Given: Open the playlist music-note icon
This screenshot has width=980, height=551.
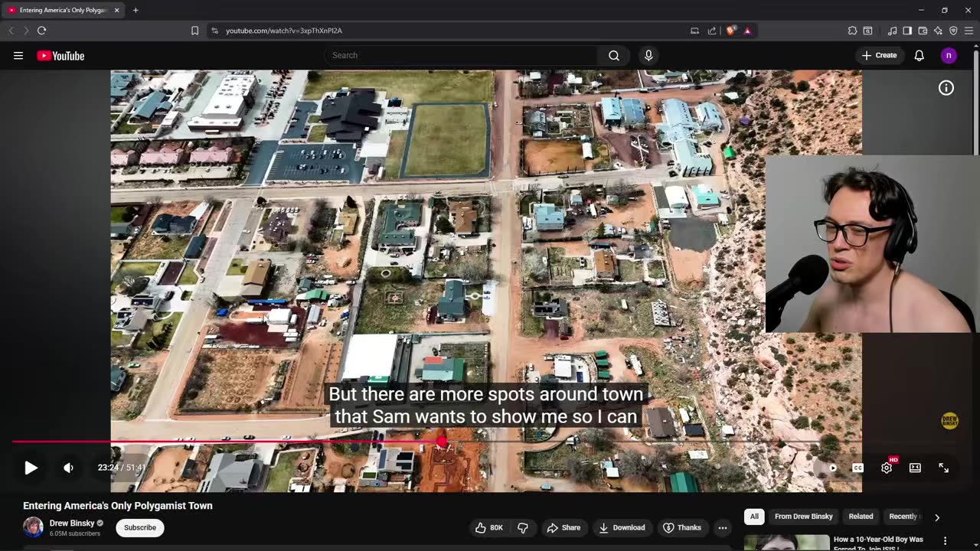Looking at the screenshot, I should click(x=892, y=31).
